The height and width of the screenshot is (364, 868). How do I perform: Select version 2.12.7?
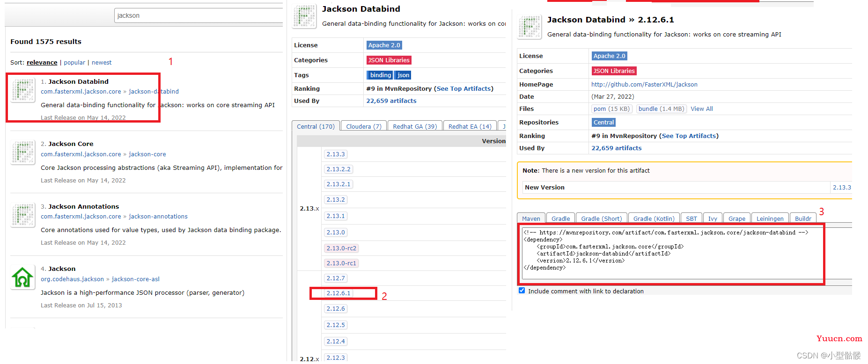pos(336,278)
